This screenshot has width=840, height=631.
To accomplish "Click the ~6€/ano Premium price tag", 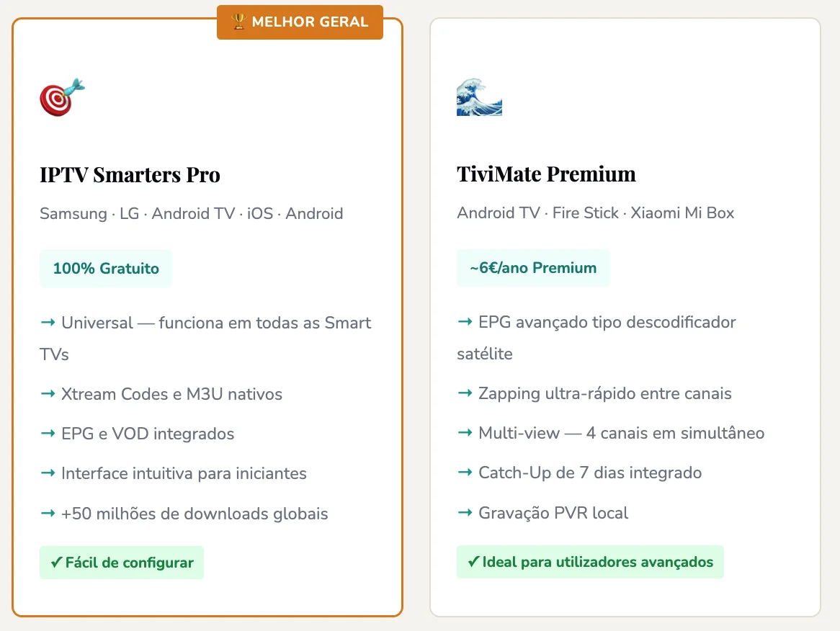I will click(x=533, y=268).
